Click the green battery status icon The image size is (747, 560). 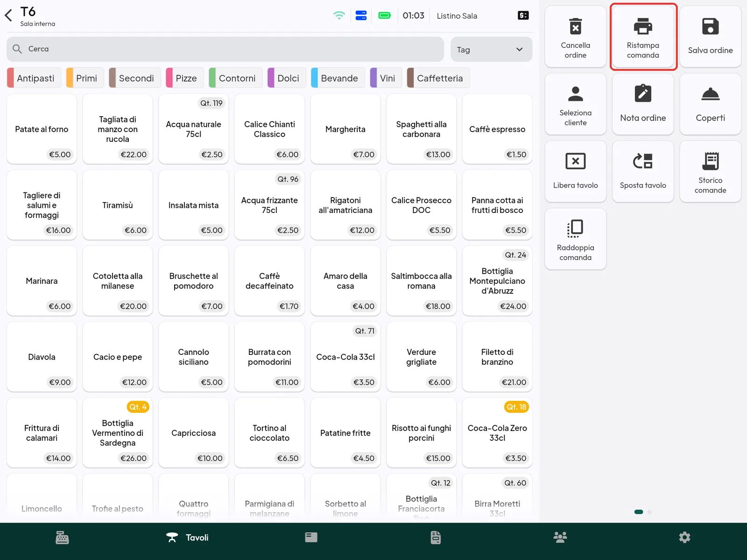(384, 15)
